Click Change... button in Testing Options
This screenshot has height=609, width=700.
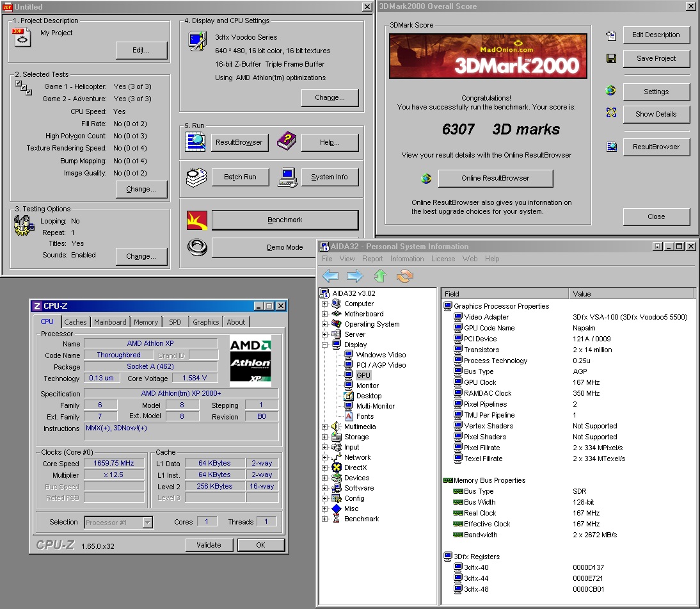tap(141, 256)
